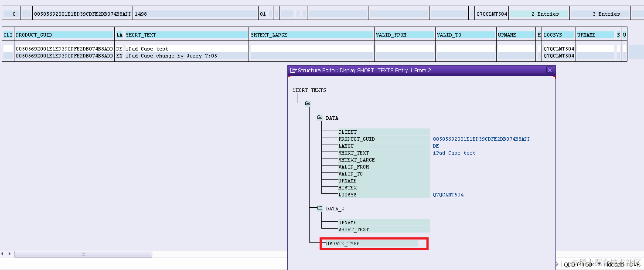Select VALID_FROM field in the structure tree
Image resolution: width=644 pixels, height=270 pixels.
tap(384, 167)
